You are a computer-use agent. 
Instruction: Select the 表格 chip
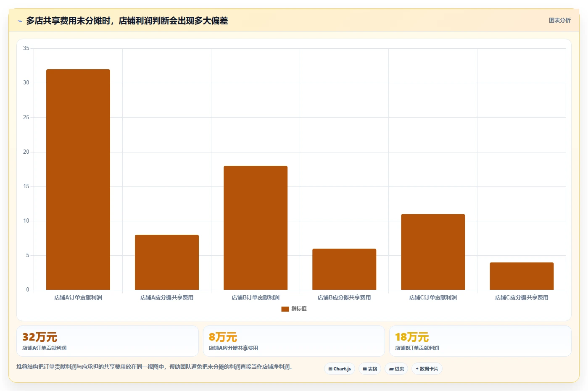[x=370, y=369]
